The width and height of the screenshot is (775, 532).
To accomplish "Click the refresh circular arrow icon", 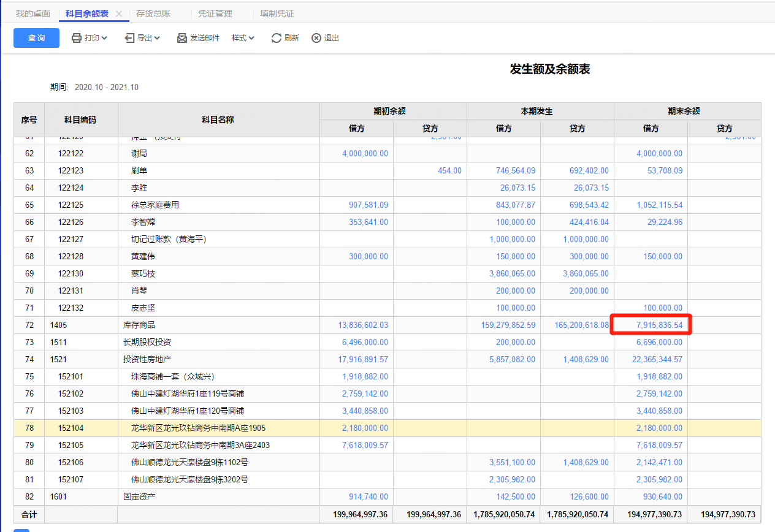I will pos(277,38).
